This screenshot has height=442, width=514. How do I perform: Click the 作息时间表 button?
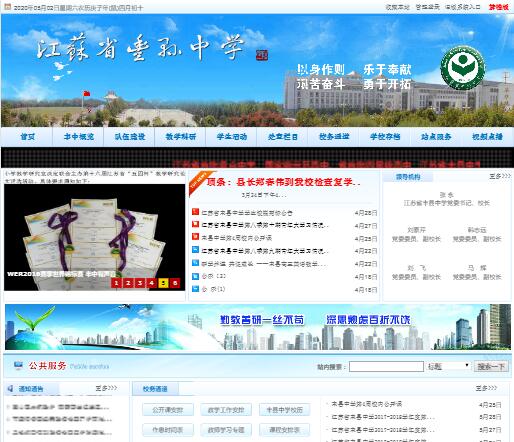pos(168,430)
